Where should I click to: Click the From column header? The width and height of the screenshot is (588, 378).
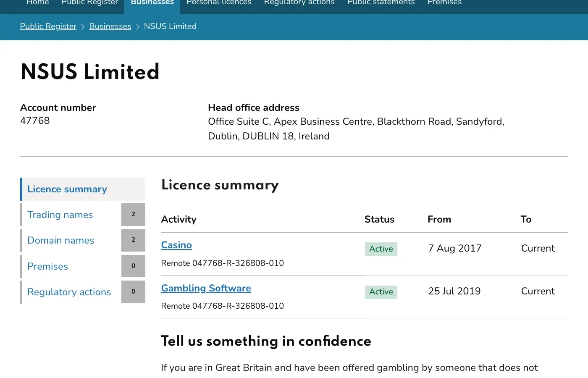pyautogui.click(x=439, y=219)
